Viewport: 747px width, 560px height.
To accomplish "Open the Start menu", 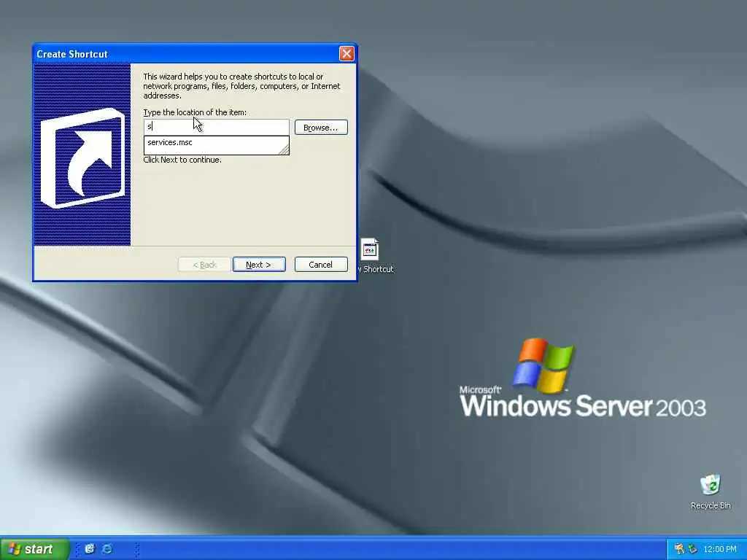I will pyautogui.click(x=34, y=549).
